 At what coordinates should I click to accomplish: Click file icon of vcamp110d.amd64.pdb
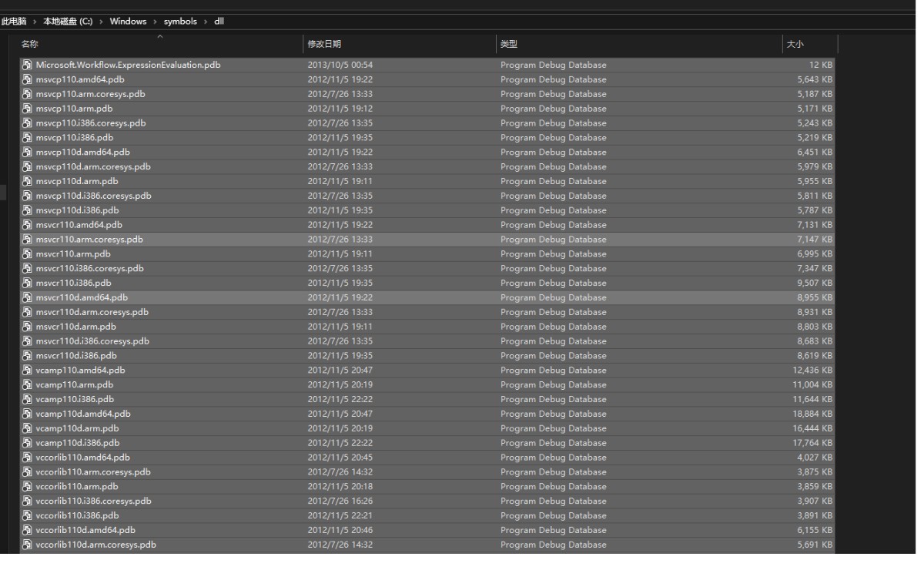point(27,414)
